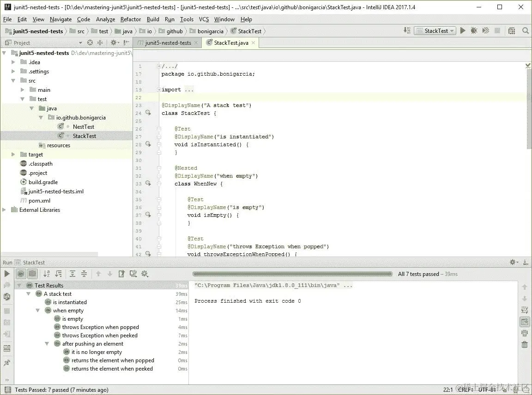Click the editor vertical scrollbar
The width and height of the screenshot is (532, 395).
click(x=529, y=110)
